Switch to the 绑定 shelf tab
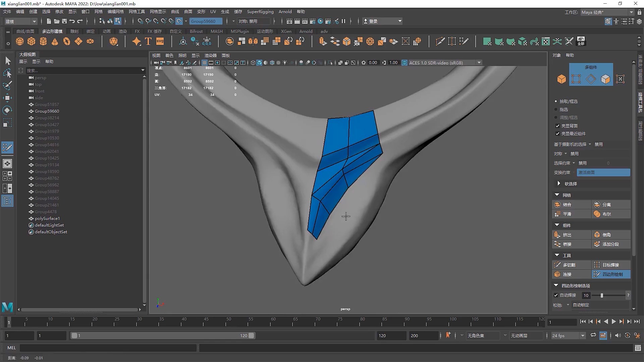The height and width of the screenshot is (362, 644). pyautogui.click(x=91, y=31)
